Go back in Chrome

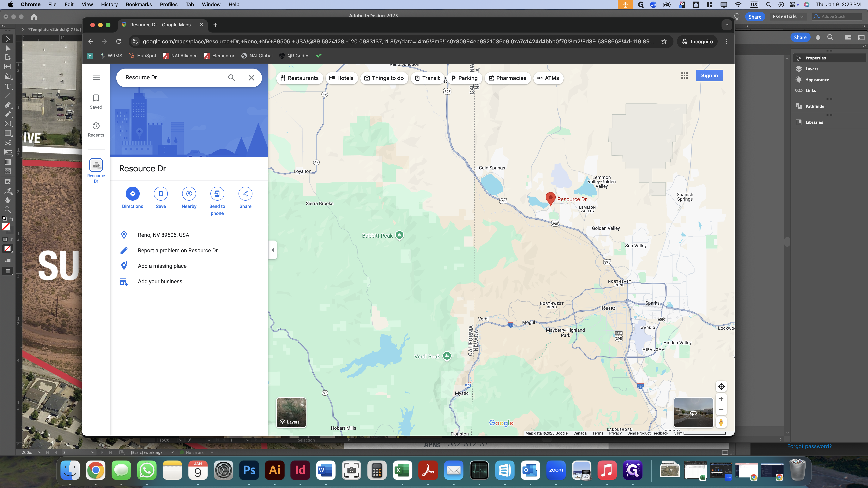91,41
